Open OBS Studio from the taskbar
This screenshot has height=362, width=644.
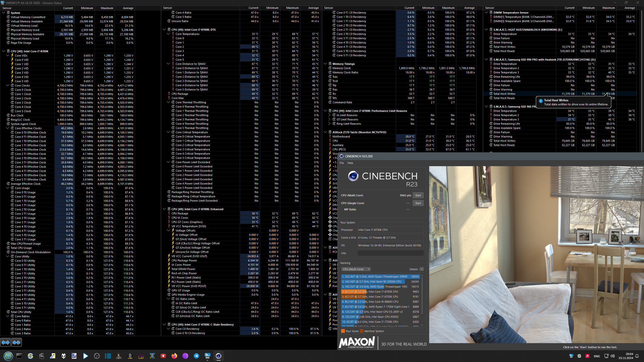(97, 356)
